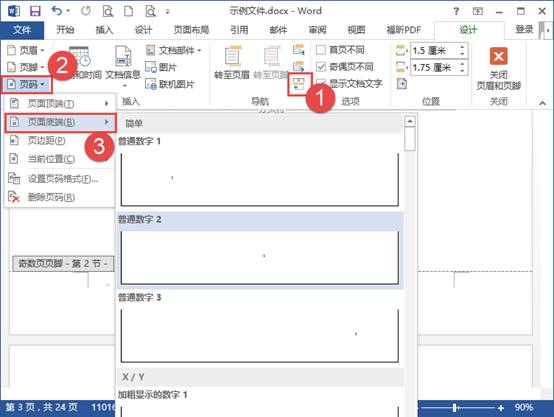Image resolution: width=554 pixels, height=417 pixels.
Task: Click the page count status 第 3 页, 共 24 页
Action: coord(41,407)
